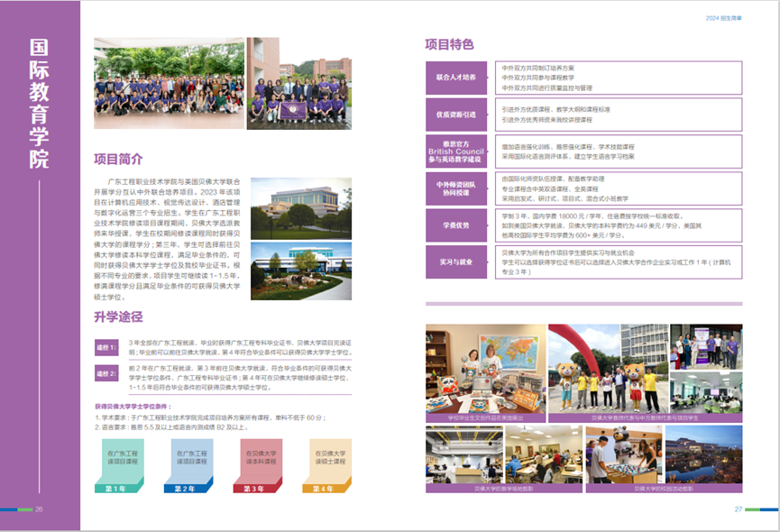Viewport: 780px width, 532px height.
Task: Click the 升学途径 section heading
Action: pyautogui.click(x=118, y=316)
